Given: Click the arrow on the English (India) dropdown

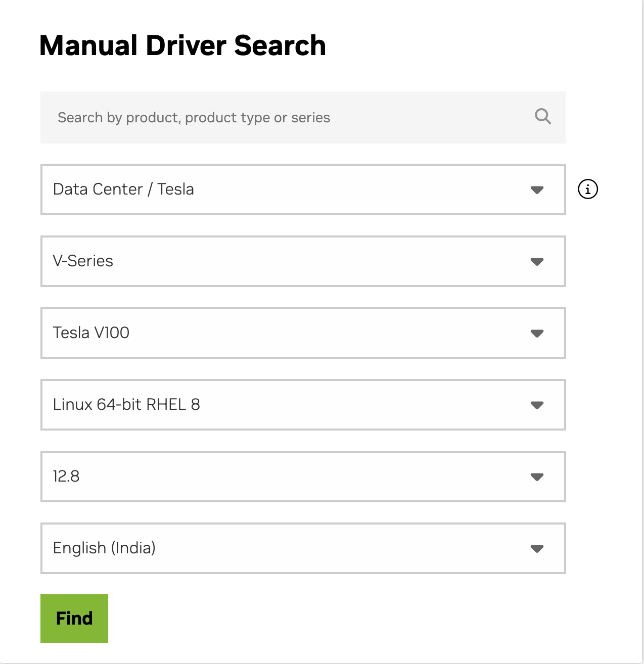Looking at the screenshot, I should point(537,549).
